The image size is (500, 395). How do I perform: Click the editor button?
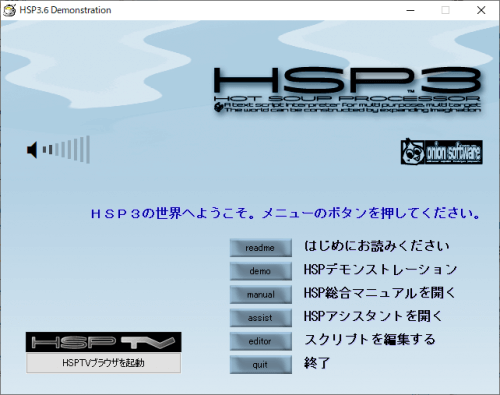pyautogui.click(x=261, y=341)
